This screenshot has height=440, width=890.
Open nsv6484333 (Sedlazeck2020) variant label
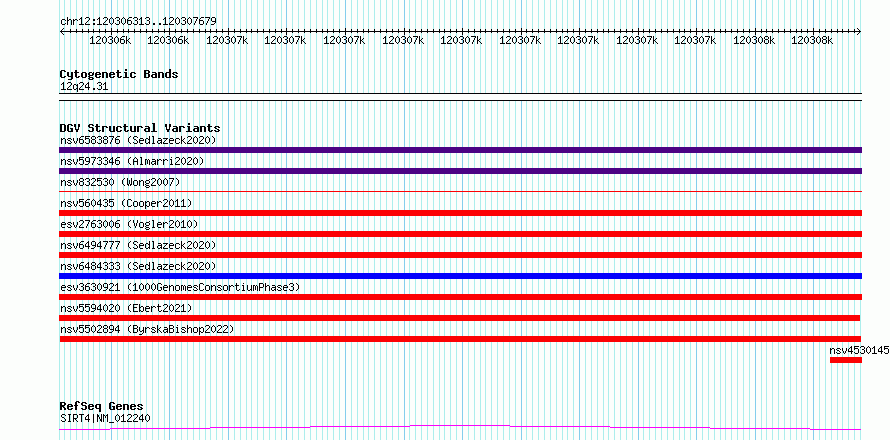tap(138, 266)
